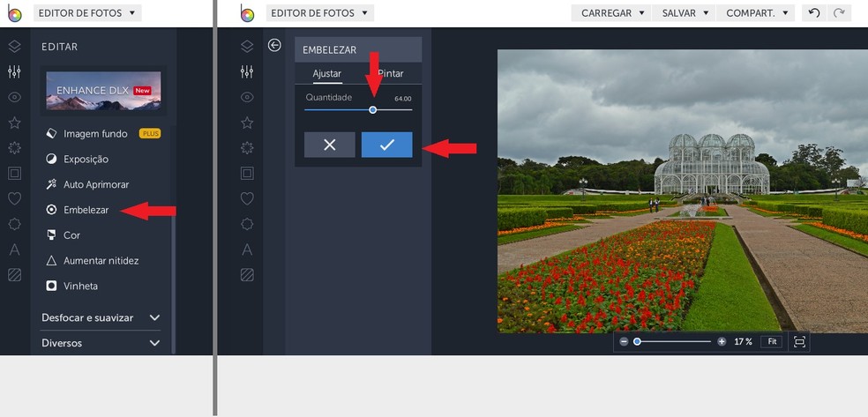
Task: Open Overlays heart icon in left sidebar
Action: coord(15,198)
